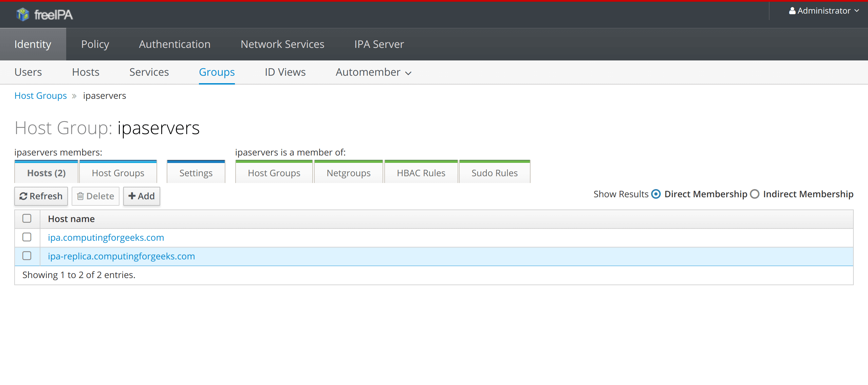868x385 pixels.
Task: Click the Administrator user icon
Action: pyautogui.click(x=792, y=11)
